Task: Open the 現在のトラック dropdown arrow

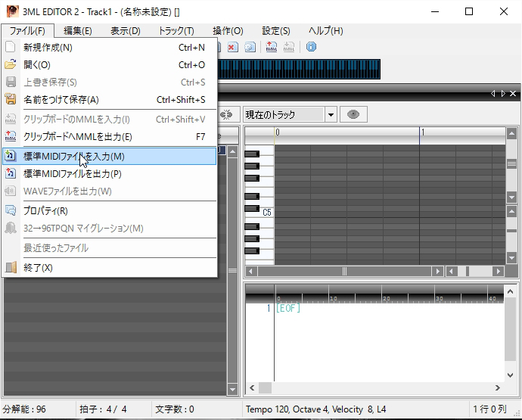Action: pyautogui.click(x=331, y=115)
